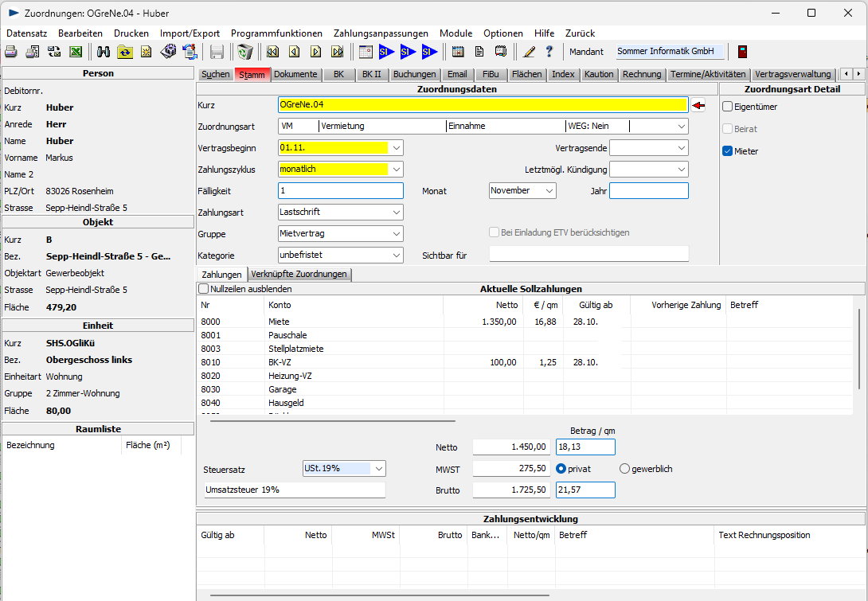The height and width of the screenshot is (601, 868).
Task: Jump to first record with the rewind arrow
Action: pyautogui.click(x=273, y=52)
